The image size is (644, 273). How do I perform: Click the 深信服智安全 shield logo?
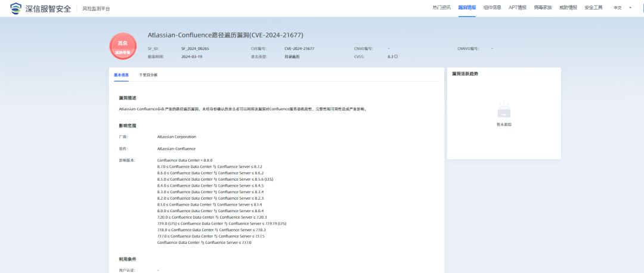(16, 8)
